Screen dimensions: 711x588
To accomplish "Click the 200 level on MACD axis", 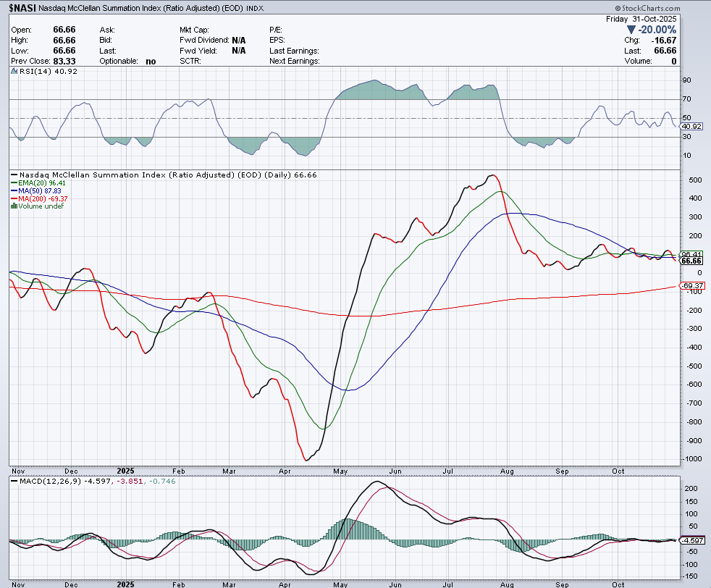I will tap(691, 488).
